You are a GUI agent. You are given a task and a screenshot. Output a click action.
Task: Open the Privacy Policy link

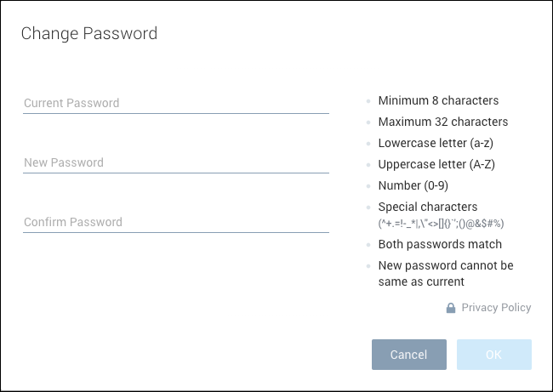[496, 308]
